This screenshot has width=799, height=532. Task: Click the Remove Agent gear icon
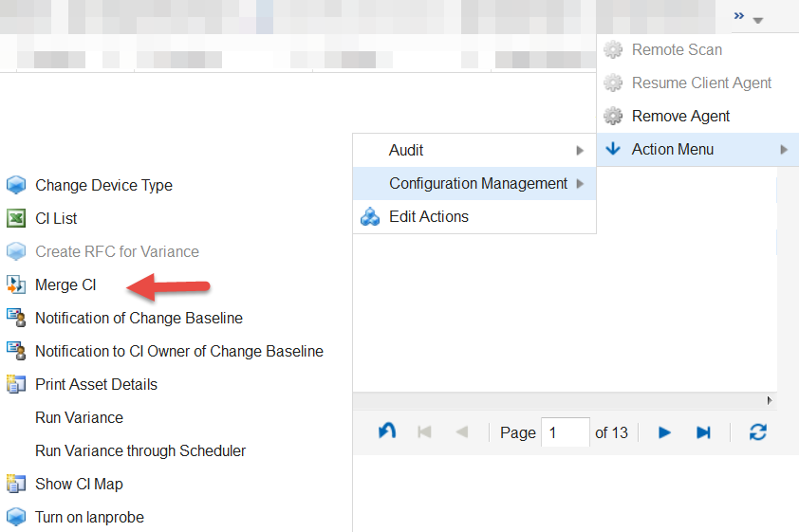click(x=613, y=117)
